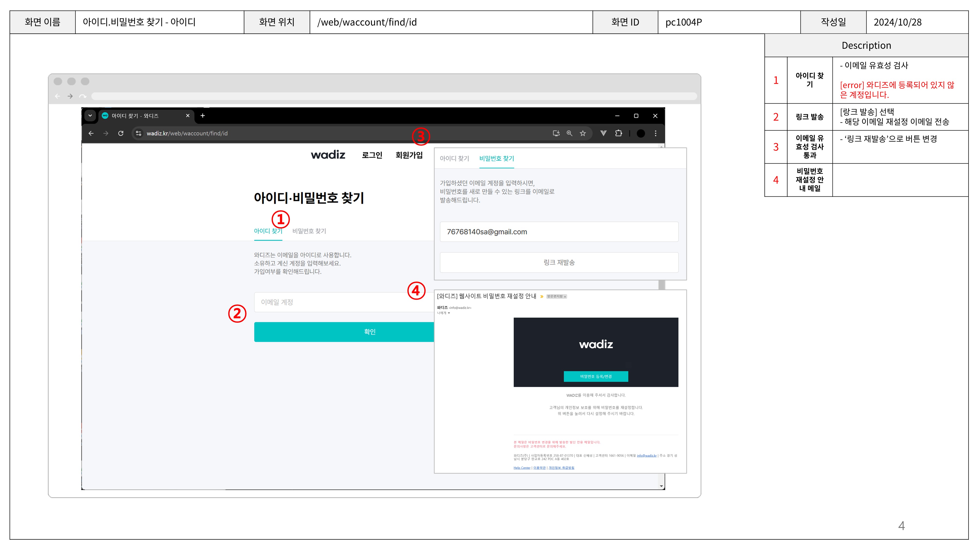Open a new browser tab
Screen dimensions: 980x551
[x=203, y=116]
